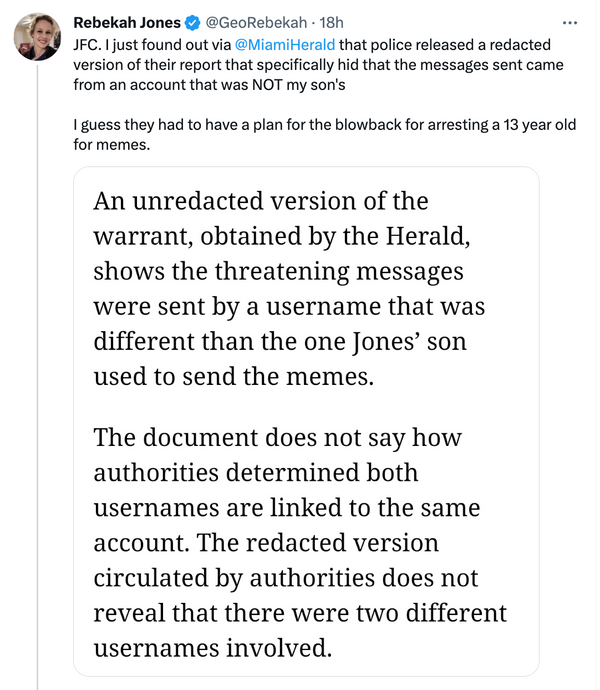Image resolution: width=600 pixels, height=690 pixels.
Task: Click the 18h timestamp
Action: 331,22
